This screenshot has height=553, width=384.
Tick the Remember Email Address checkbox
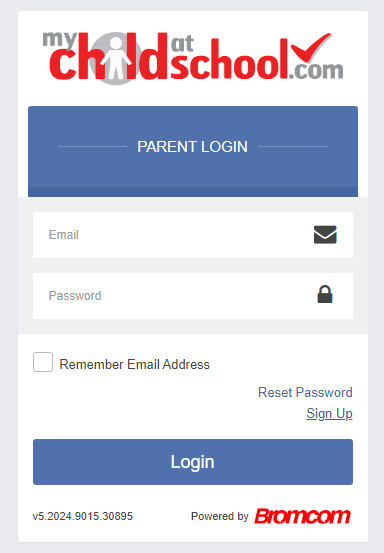43,362
